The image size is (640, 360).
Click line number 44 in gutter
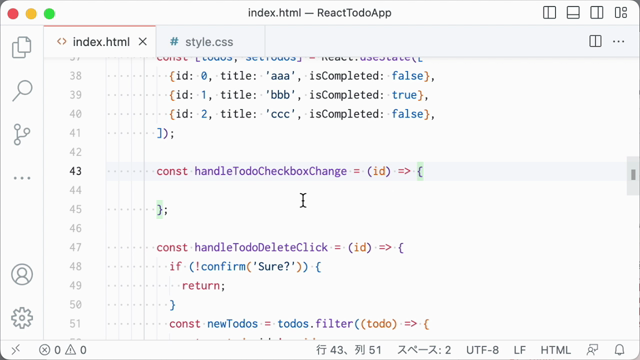[x=76, y=190]
